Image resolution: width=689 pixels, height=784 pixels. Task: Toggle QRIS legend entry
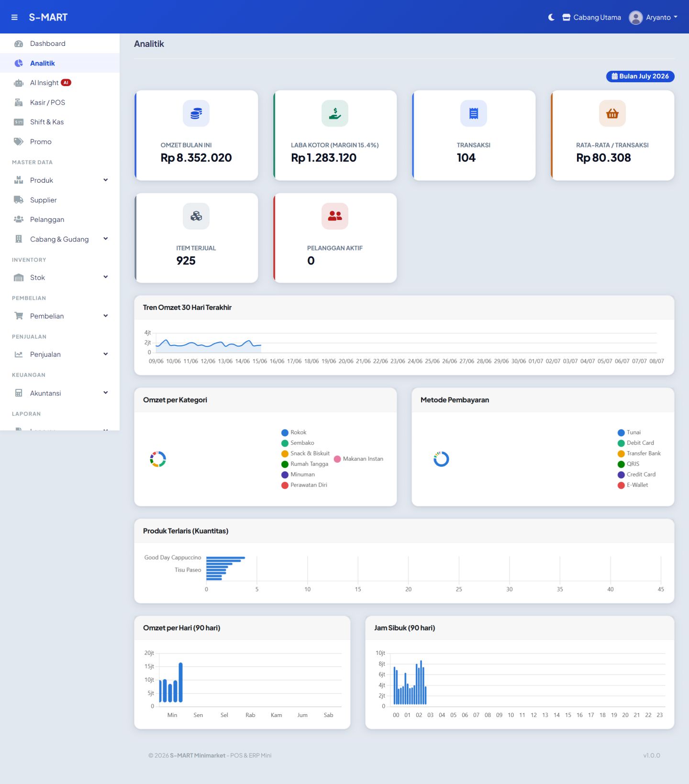[628, 464]
